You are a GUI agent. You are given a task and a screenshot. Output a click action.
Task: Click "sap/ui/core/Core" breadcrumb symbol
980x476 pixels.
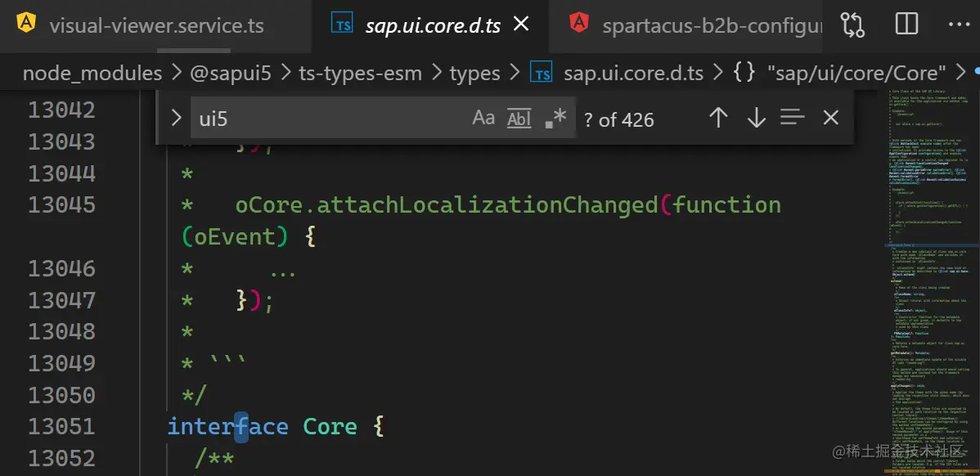point(856,74)
